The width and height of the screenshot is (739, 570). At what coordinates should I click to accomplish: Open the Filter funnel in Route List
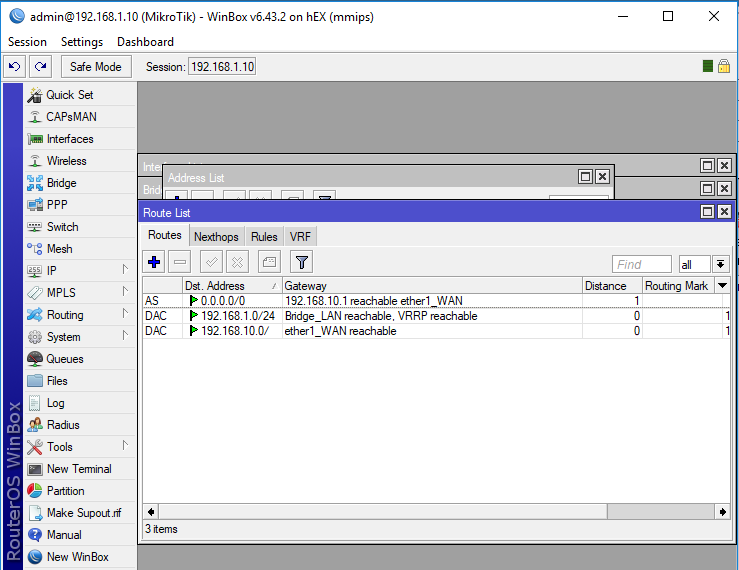302,262
